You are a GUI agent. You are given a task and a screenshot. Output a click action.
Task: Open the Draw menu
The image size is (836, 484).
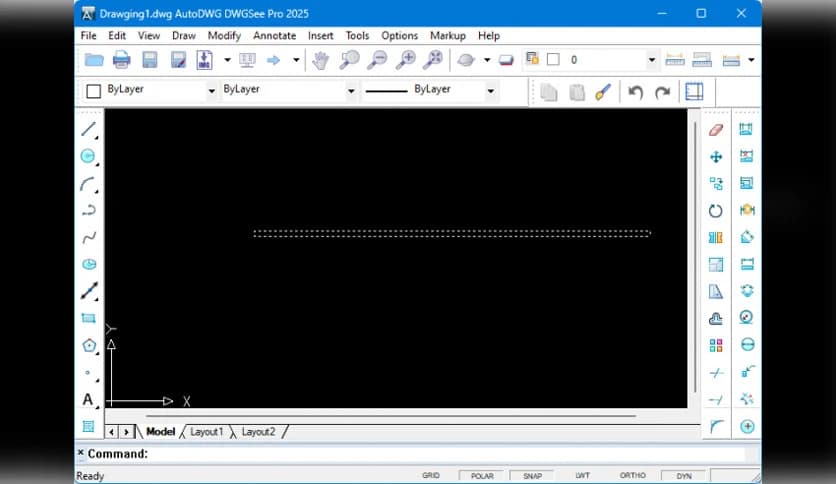[x=184, y=36]
